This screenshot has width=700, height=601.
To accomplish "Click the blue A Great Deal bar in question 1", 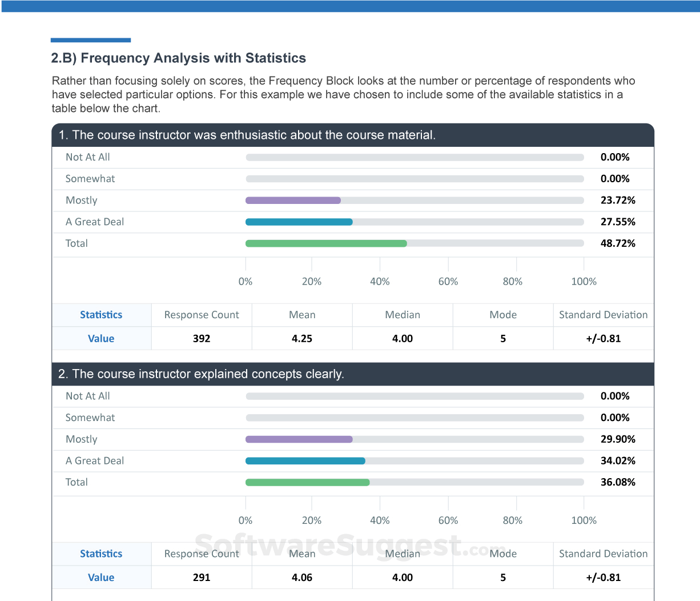I will click(299, 222).
